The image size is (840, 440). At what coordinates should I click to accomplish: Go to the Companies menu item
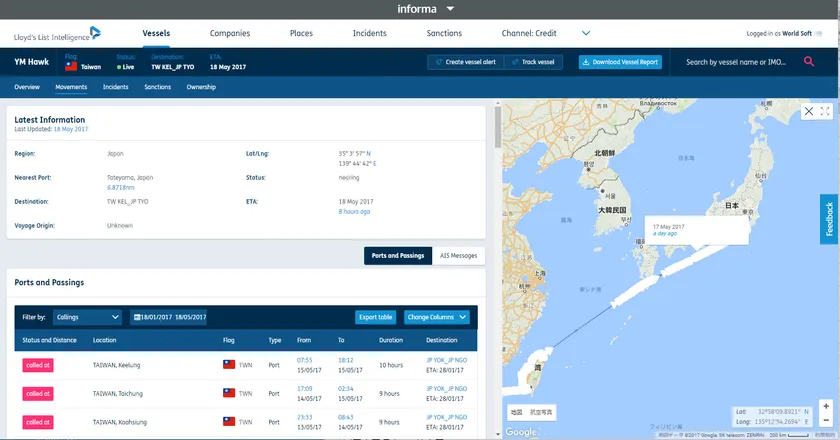coord(230,33)
